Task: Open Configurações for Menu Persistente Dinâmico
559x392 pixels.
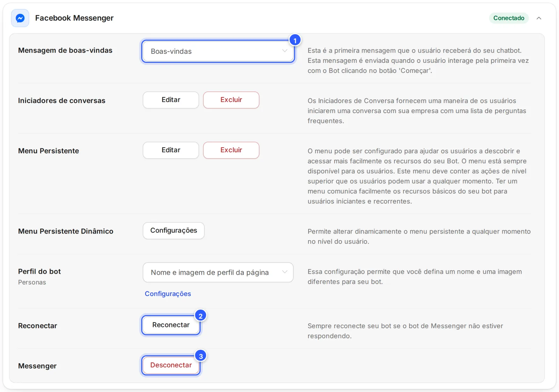Action: (174, 231)
